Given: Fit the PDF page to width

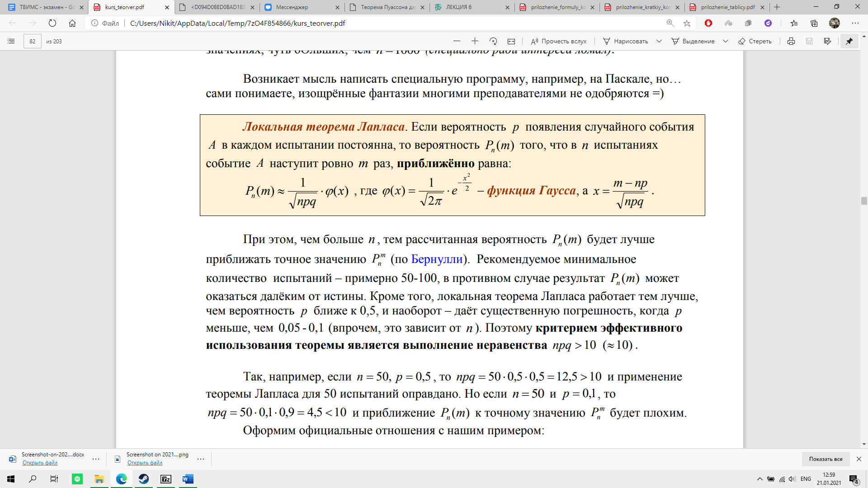Looking at the screenshot, I should pyautogui.click(x=511, y=41).
